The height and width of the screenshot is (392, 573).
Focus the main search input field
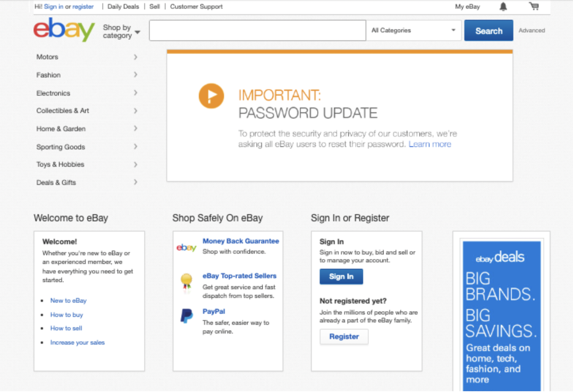pos(258,30)
